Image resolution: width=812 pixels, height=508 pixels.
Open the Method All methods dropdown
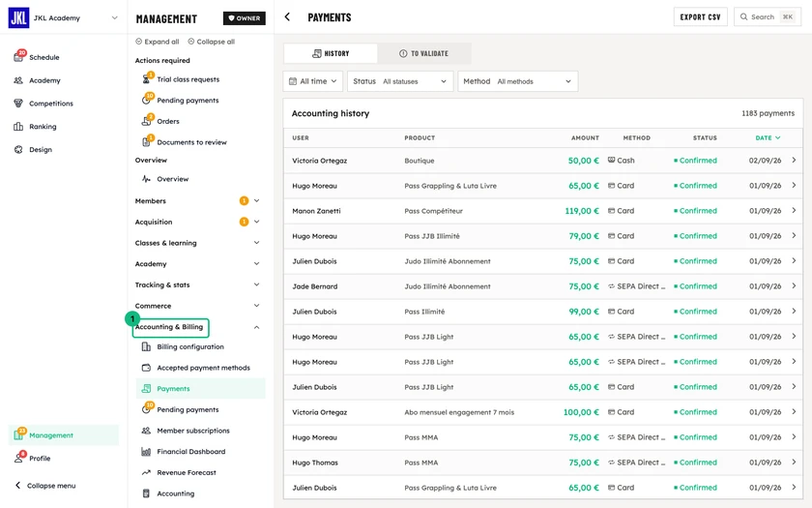click(518, 81)
